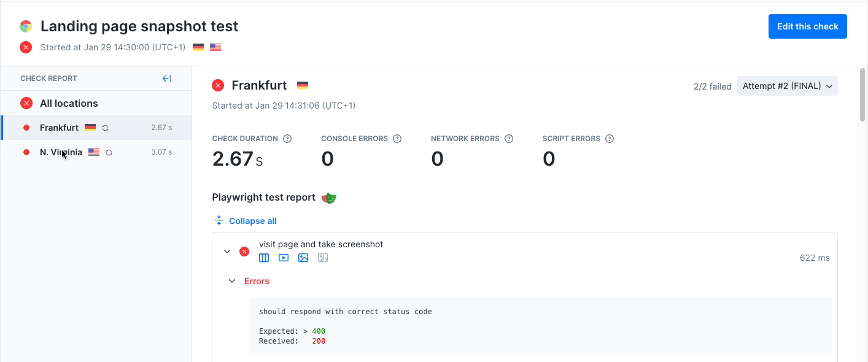Click the retry icon beside N. Virginia
Image resolution: width=868 pixels, height=362 pixels.
coord(109,152)
